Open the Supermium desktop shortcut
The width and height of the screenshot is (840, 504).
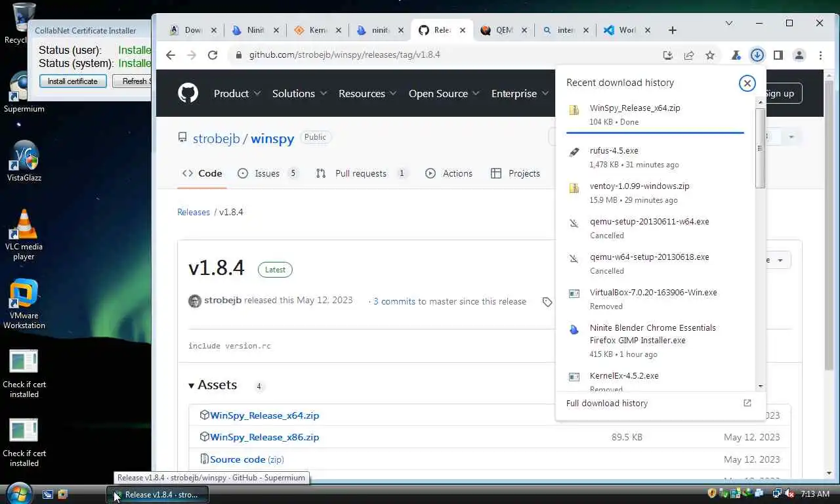[x=24, y=92]
